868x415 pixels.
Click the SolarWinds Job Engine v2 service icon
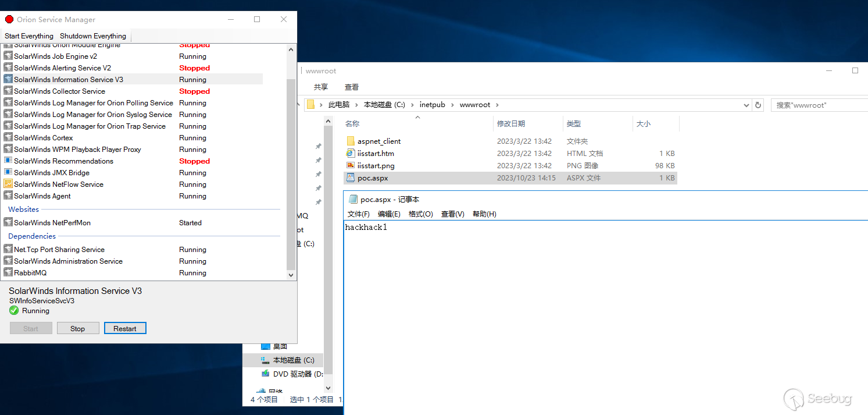pos(8,56)
